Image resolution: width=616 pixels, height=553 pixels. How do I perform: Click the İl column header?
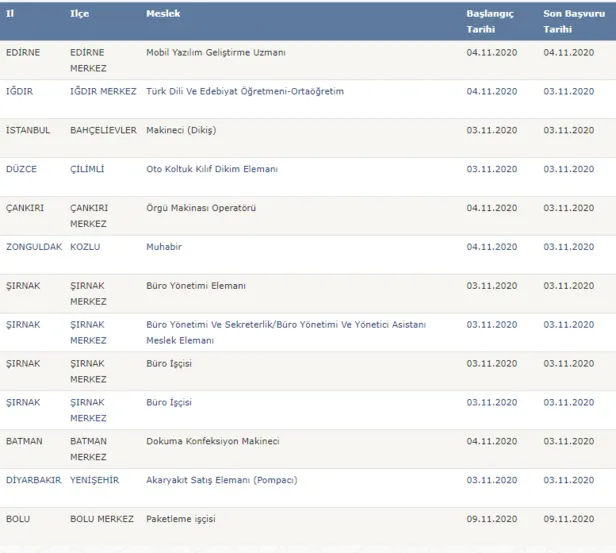10,15
